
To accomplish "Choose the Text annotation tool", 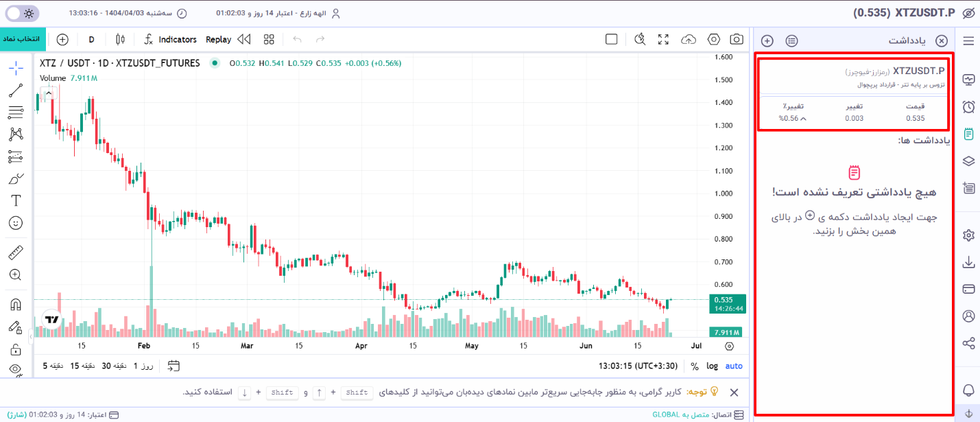I will pos(16,201).
